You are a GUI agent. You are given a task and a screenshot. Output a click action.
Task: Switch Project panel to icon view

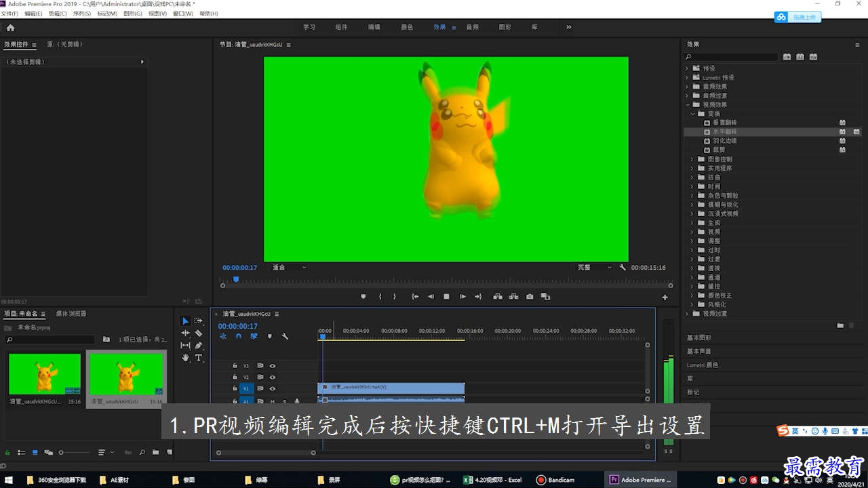coord(35,452)
